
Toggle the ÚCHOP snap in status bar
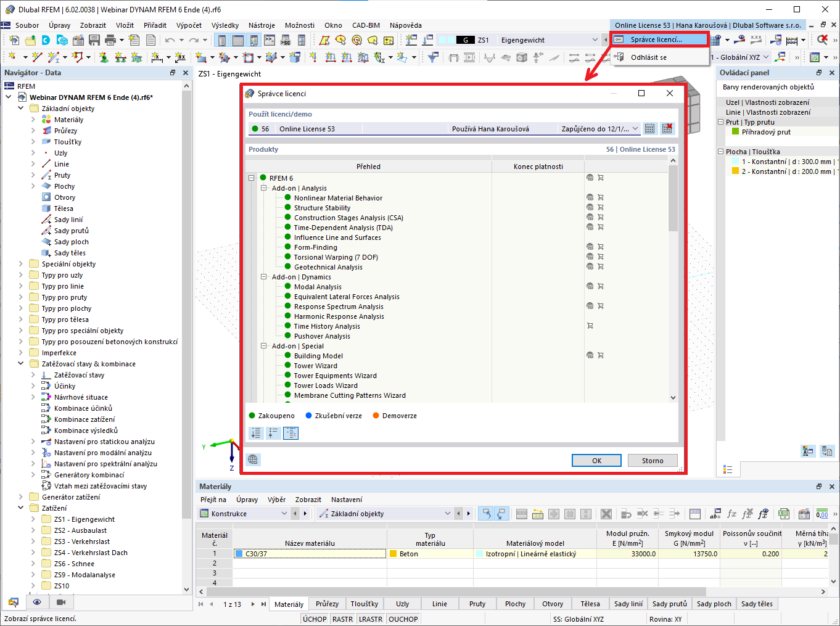pos(315,619)
